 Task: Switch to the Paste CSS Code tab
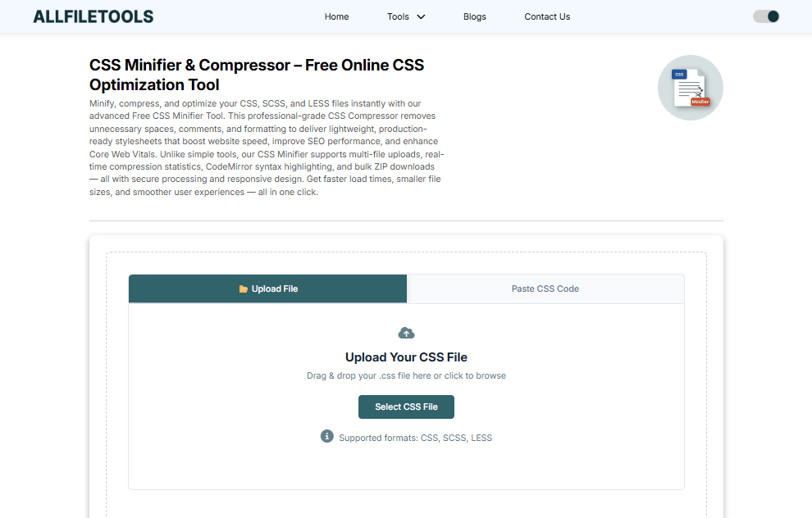[545, 289]
